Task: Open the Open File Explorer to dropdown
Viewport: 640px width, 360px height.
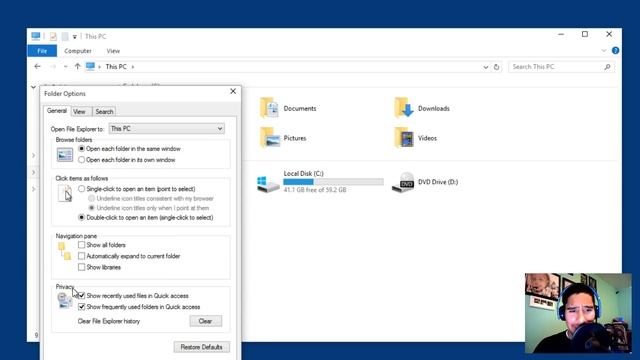Action: click(167, 129)
